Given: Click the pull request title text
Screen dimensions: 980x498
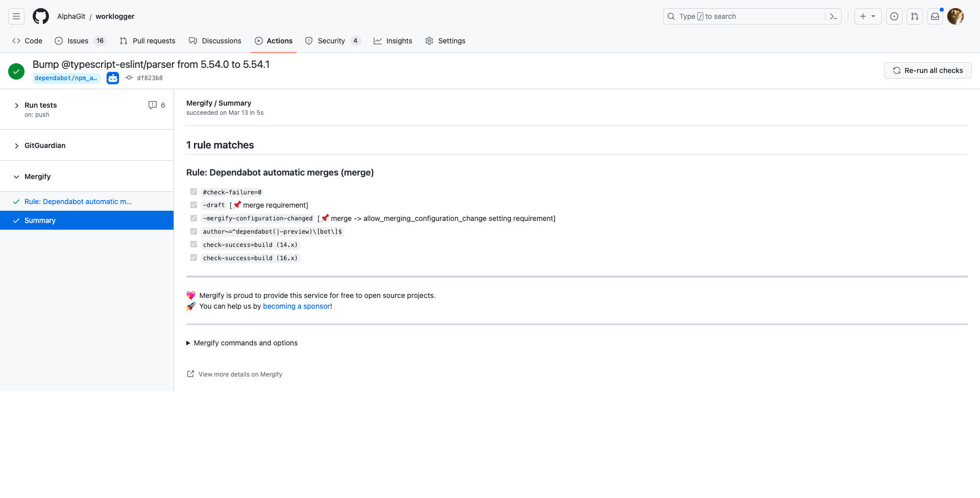Looking at the screenshot, I should click(x=151, y=64).
